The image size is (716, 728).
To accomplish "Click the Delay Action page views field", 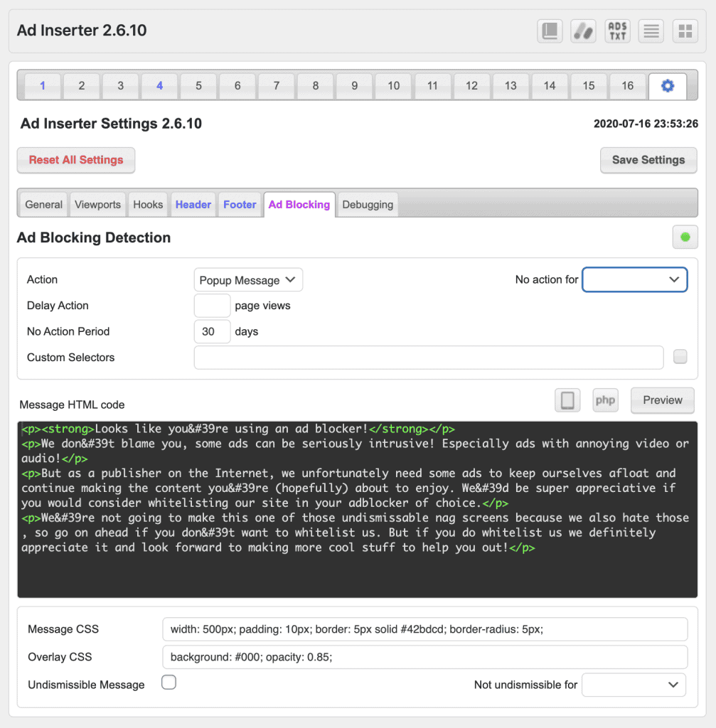I will (x=212, y=306).
